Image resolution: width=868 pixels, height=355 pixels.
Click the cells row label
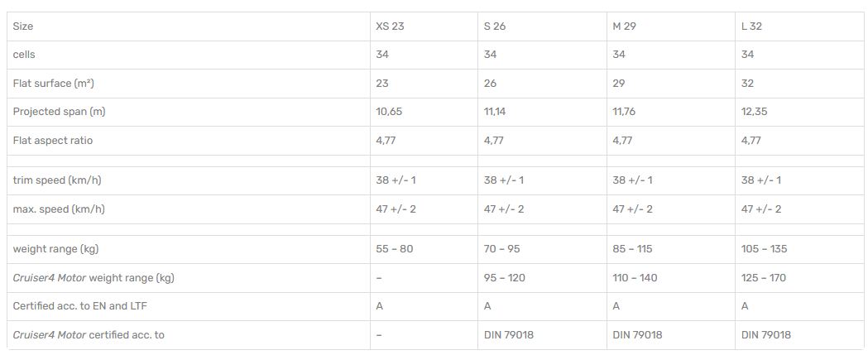(x=24, y=55)
